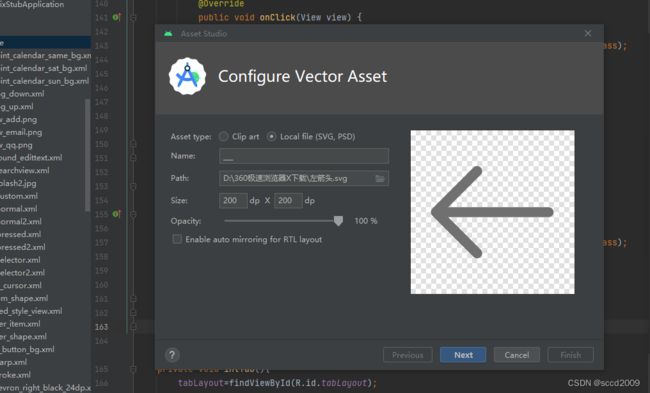Screen dimensions: 650x393
Task: Enable auto mirroring for RTL layout
Action: click(x=177, y=239)
